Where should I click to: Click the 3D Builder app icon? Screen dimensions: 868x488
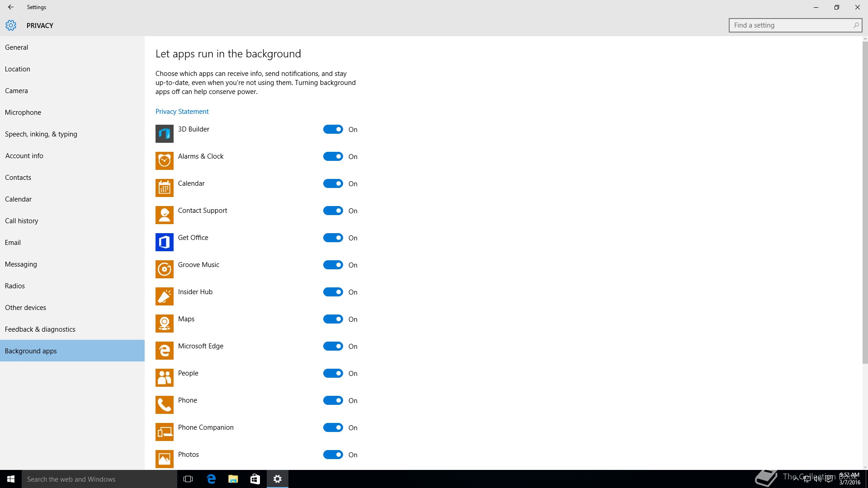pyautogui.click(x=165, y=134)
